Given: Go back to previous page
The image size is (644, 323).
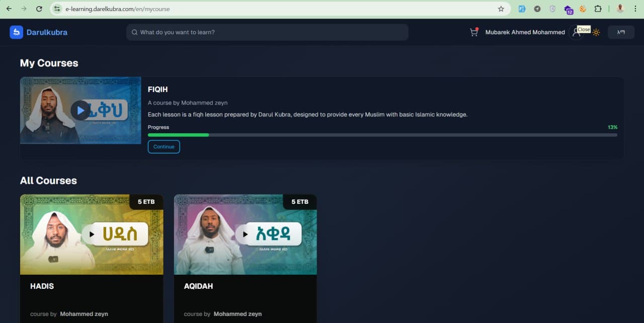Looking at the screenshot, I should (9, 9).
